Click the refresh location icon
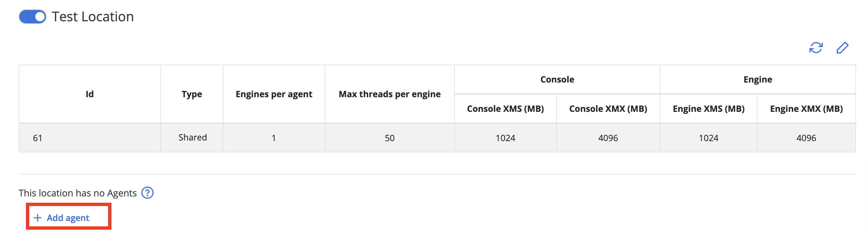868x233 pixels. (816, 48)
